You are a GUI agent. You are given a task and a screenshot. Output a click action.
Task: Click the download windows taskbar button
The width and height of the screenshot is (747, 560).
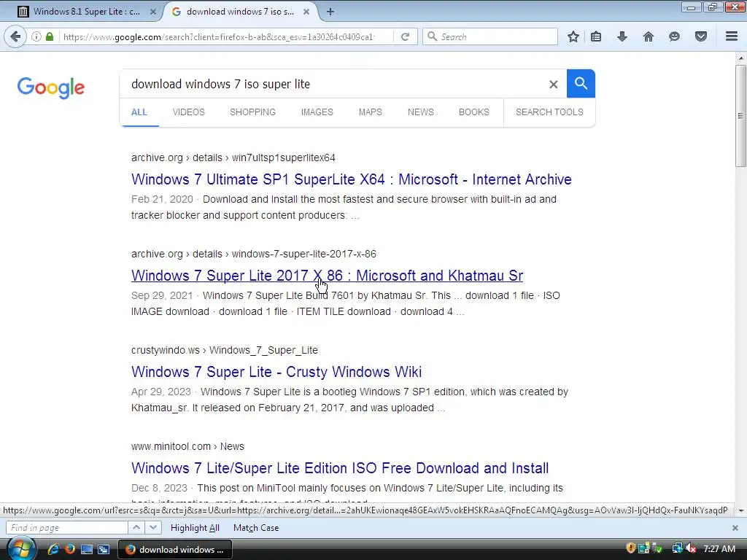click(175, 550)
